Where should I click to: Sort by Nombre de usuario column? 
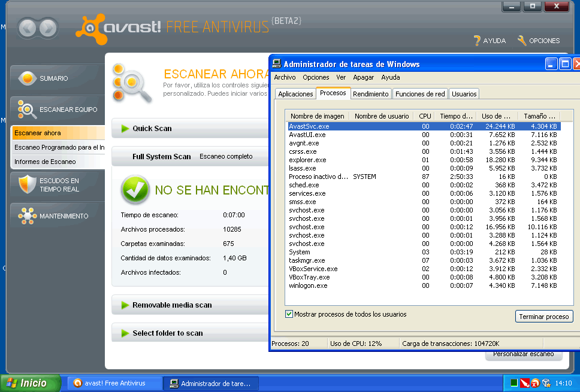click(x=382, y=116)
